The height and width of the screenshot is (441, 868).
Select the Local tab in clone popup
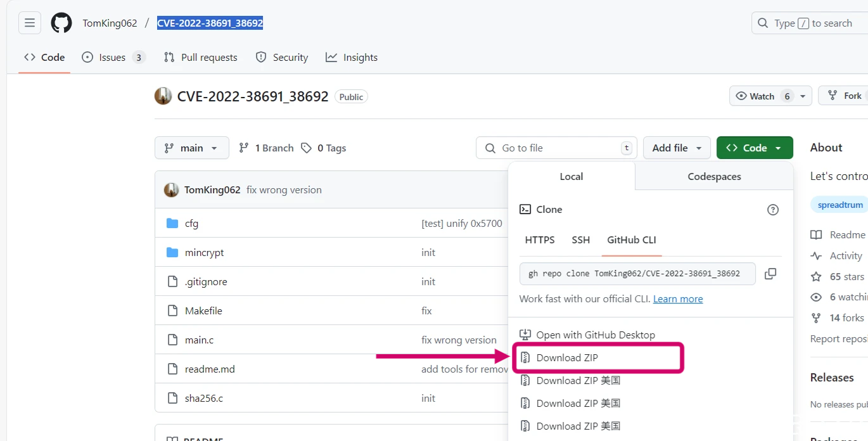(x=571, y=177)
